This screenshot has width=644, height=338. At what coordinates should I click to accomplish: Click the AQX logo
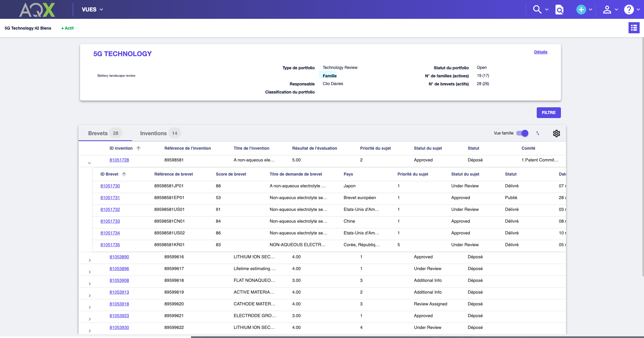click(x=37, y=10)
